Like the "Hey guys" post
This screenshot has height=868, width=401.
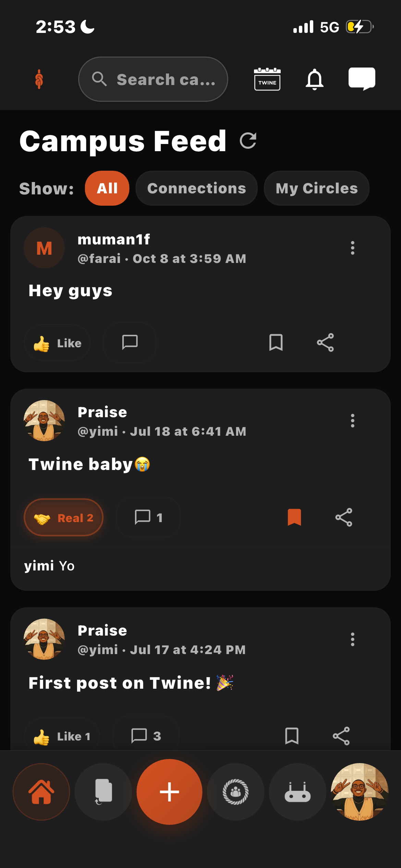[x=58, y=343]
